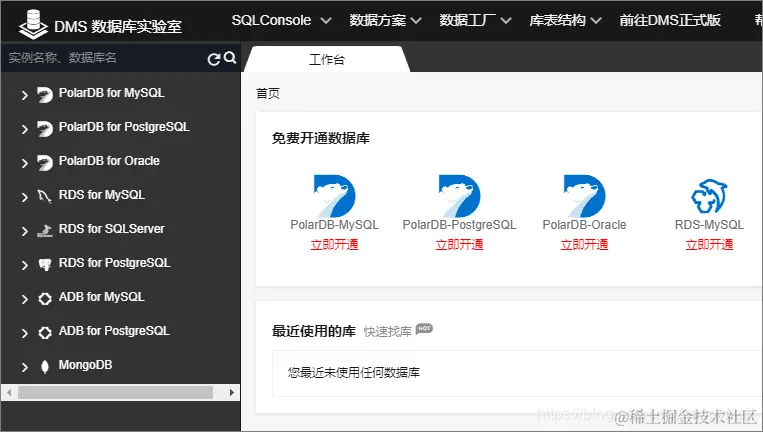
Task: Click the sidebar scrollbar right arrow
Action: 232,392
